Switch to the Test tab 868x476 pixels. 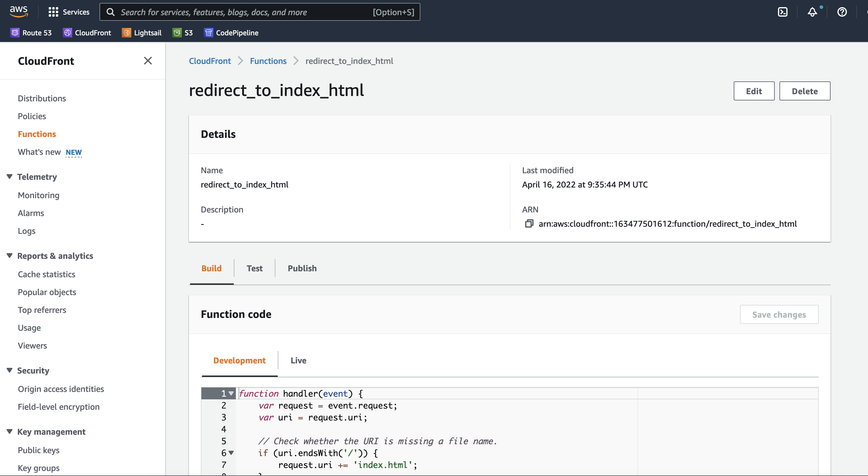tap(254, 268)
